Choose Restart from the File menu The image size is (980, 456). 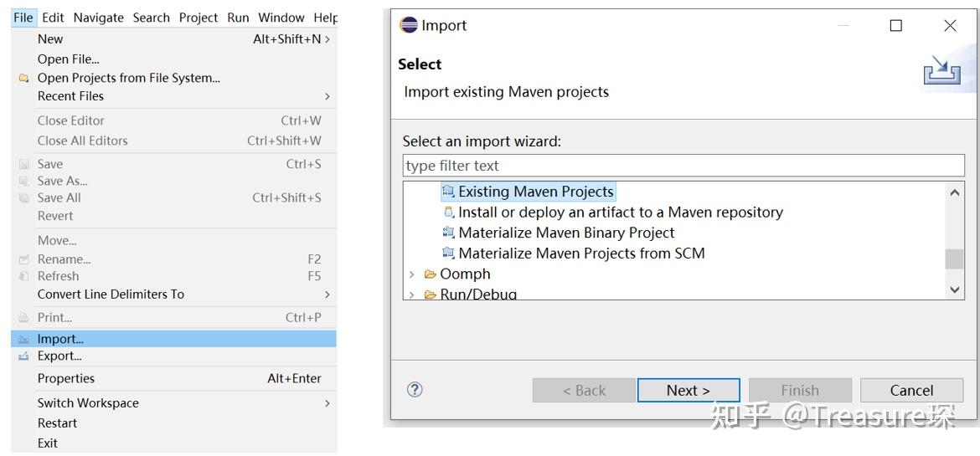pyautogui.click(x=57, y=423)
